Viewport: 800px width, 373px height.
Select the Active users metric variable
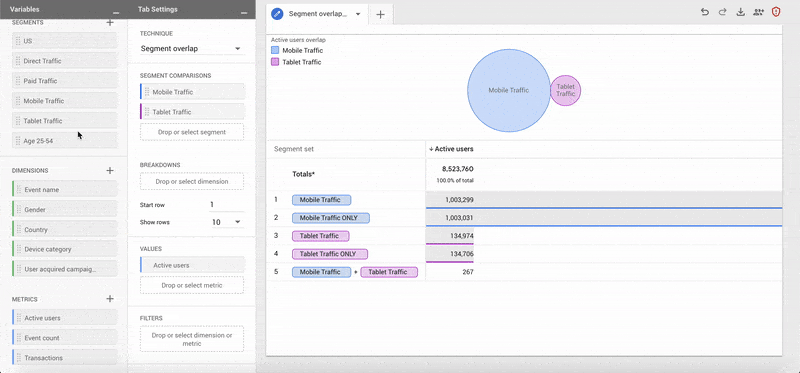[65, 318]
